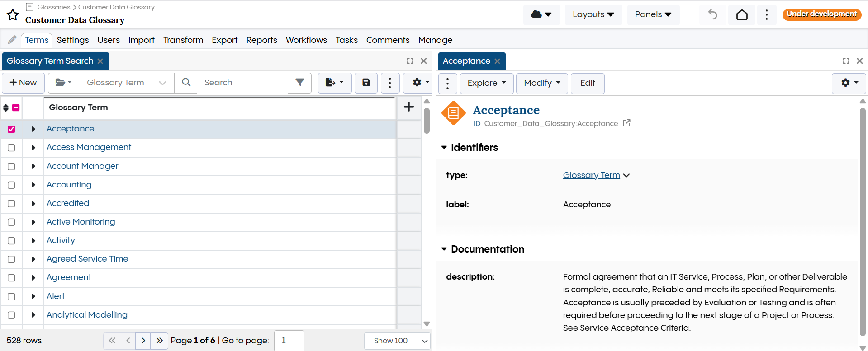Collapse the Documentation section

pyautogui.click(x=444, y=249)
